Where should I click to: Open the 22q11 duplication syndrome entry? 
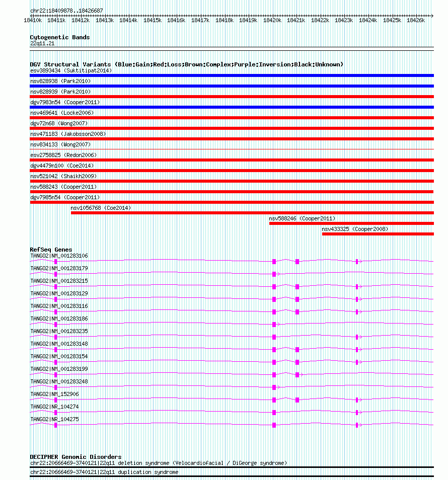[104, 472]
